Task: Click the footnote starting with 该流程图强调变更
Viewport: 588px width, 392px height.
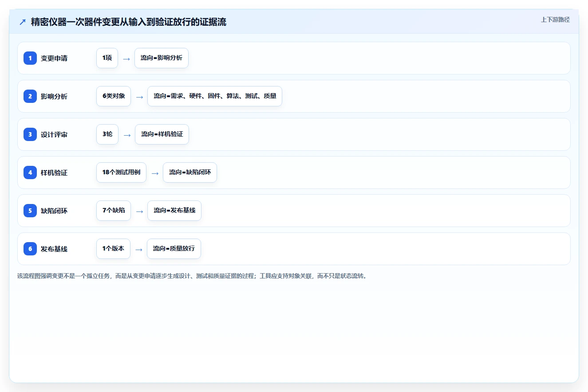Action: tap(192, 276)
